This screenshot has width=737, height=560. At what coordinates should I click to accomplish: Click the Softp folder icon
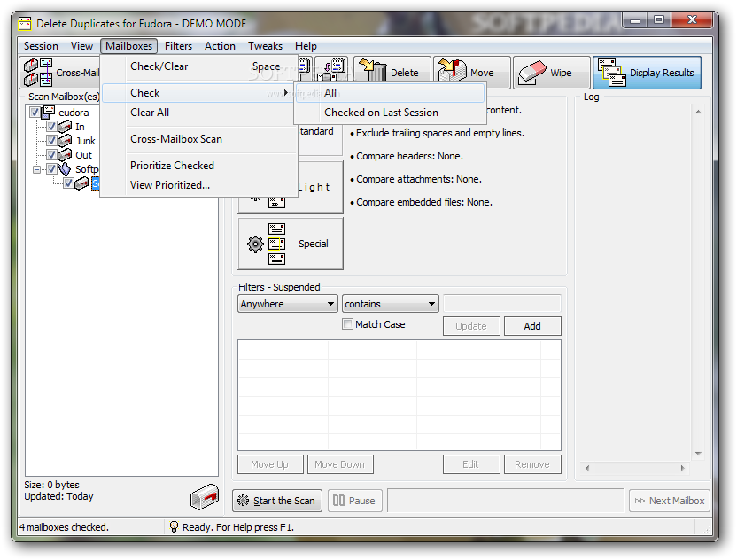65,169
